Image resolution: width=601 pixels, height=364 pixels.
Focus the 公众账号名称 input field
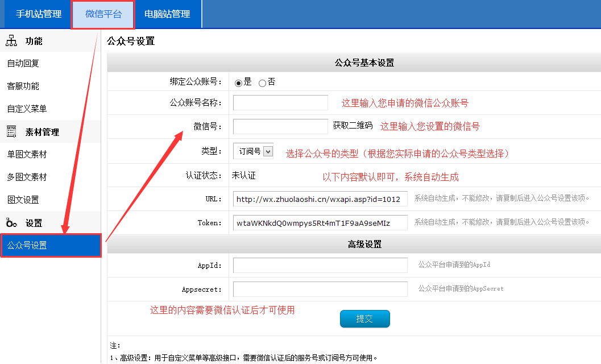280,103
